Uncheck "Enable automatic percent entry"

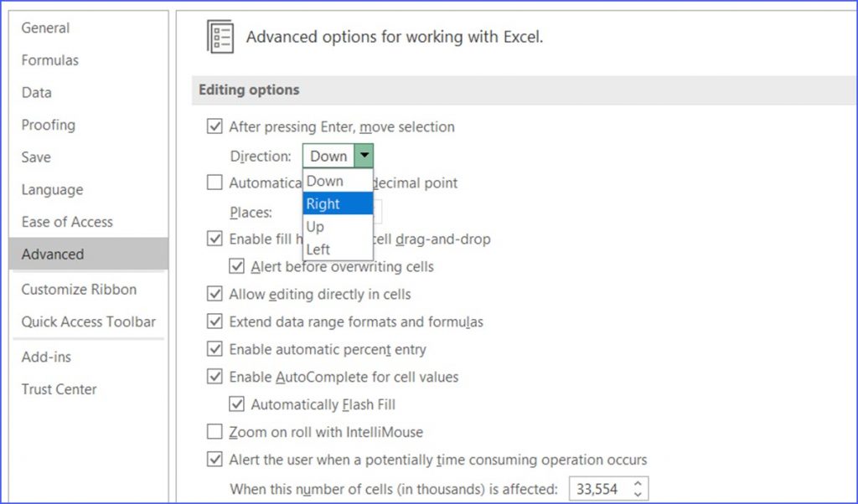tap(215, 349)
